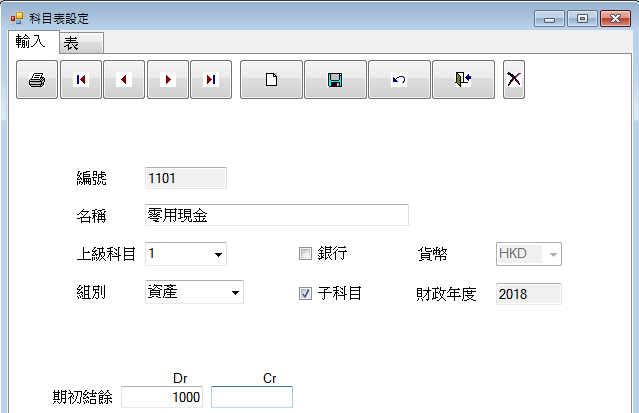Image resolution: width=639 pixels, height=413 pixels.
Task: Go to the first record
Action: pos(81,80)
